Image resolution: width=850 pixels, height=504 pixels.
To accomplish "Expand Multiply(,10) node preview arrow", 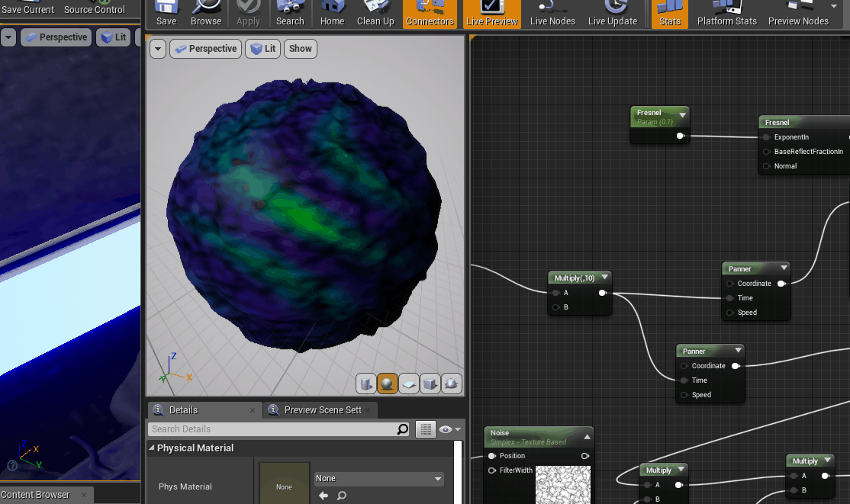I will coord(604,278).
